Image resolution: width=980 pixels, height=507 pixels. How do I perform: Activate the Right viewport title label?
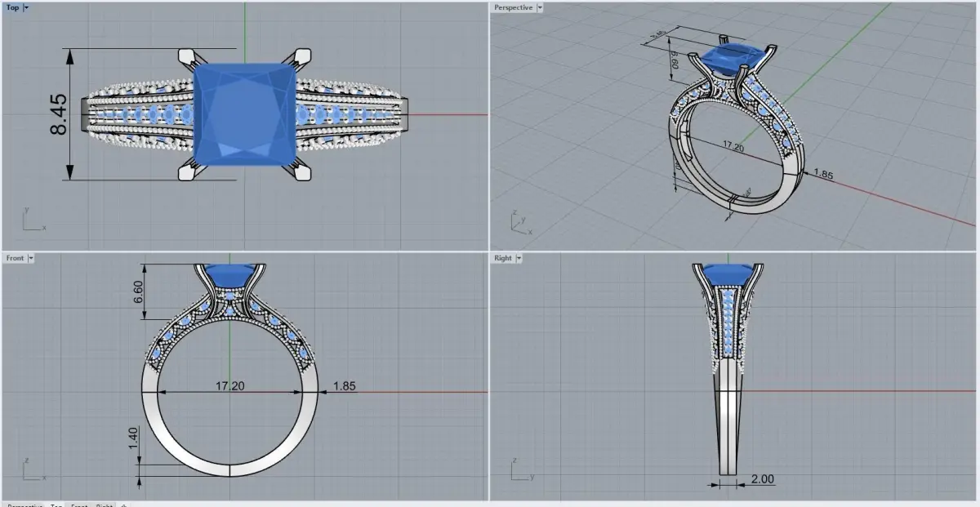coord(503,258)
